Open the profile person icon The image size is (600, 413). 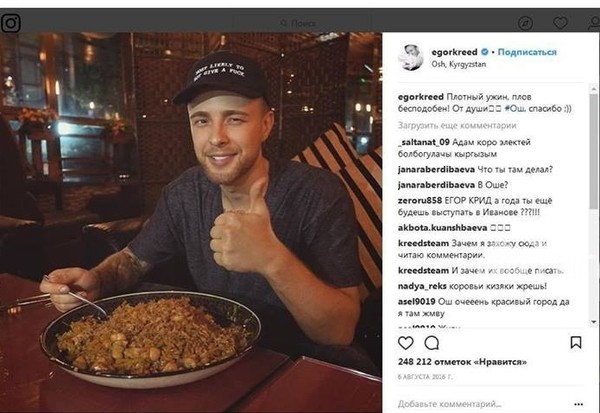(594, 23)
